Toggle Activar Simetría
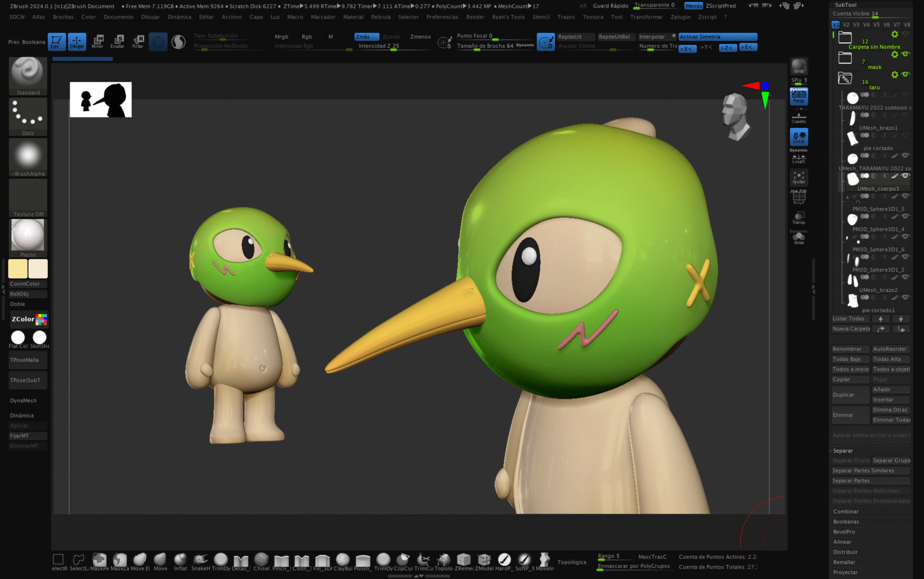Image resolution: width=924 pixels, height=579 pixels. [x=718, y=37]
